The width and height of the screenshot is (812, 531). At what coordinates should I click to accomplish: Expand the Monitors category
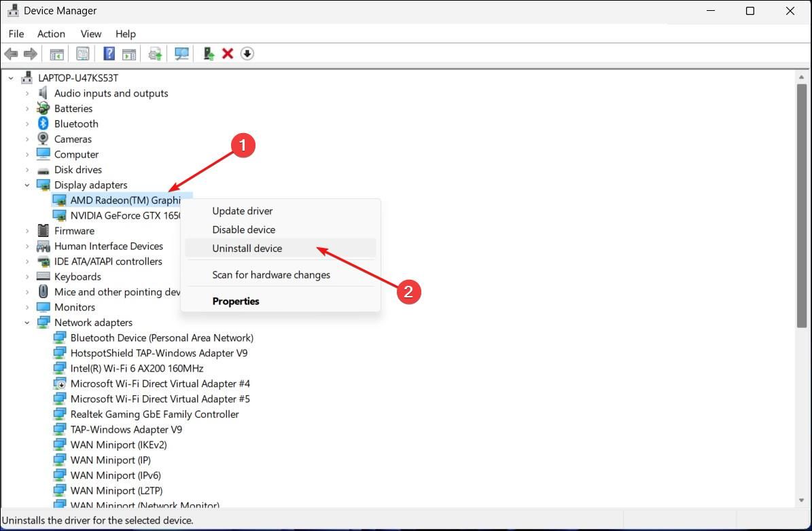28,307
